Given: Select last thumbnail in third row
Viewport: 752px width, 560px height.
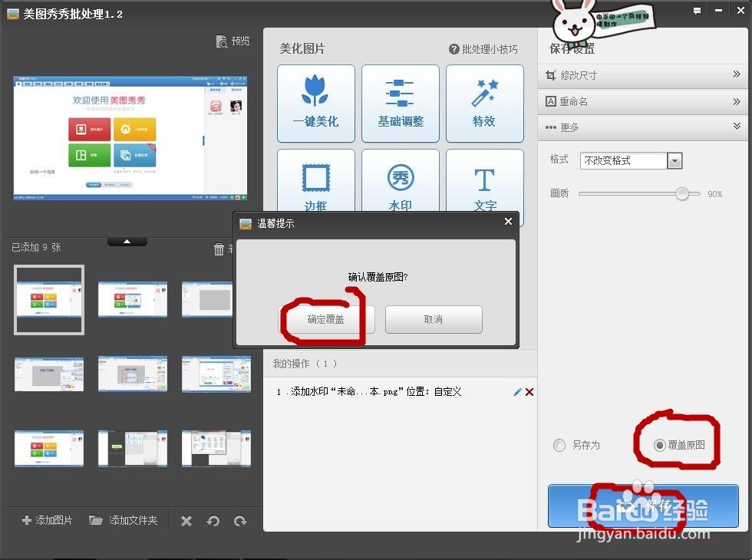Looking at the screenshot, I should point(216,449).
